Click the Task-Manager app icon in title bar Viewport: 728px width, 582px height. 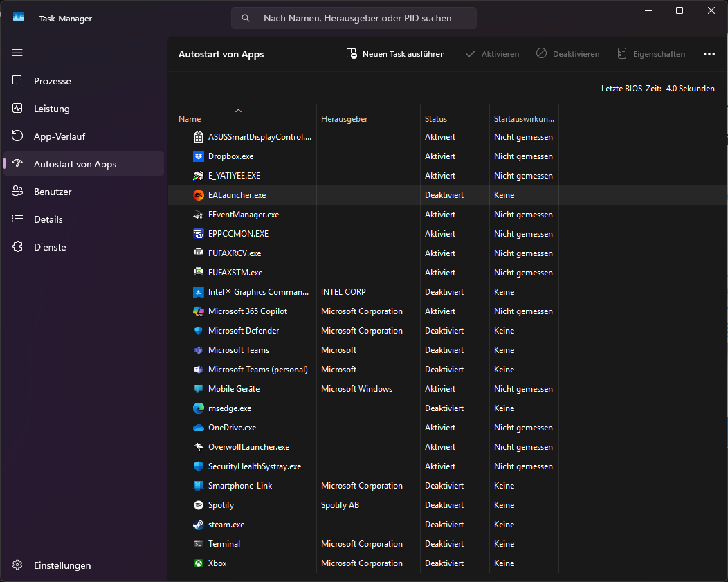coord(19,17)
